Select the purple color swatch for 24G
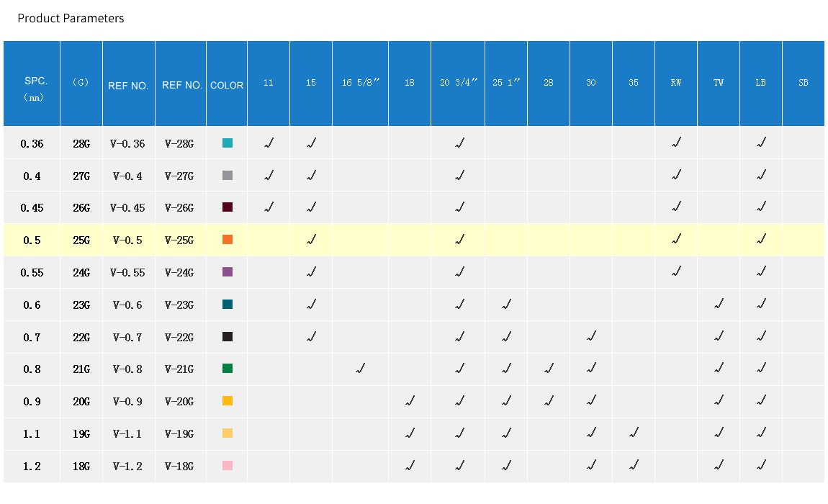The height and width of the screenshot is (504, 828). [228, 272]
